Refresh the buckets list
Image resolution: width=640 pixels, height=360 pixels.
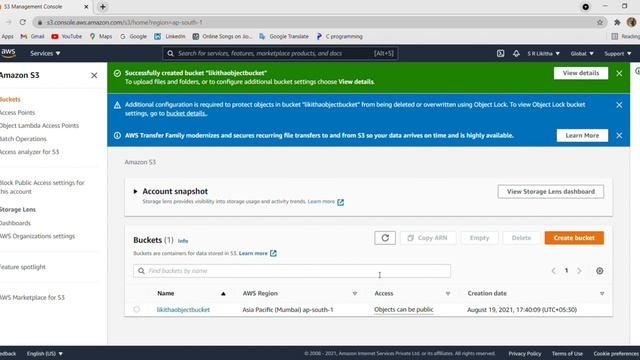(385, 238)
